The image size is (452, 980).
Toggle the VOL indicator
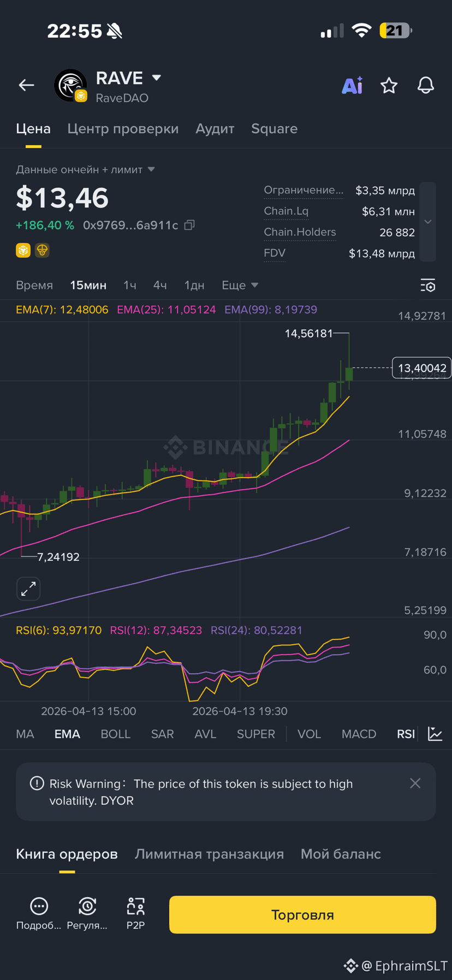pyautogui.click(x=309, y=734)
